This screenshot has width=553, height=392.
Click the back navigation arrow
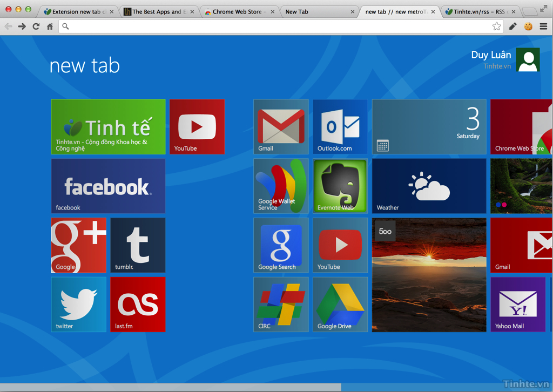point(9,26)
